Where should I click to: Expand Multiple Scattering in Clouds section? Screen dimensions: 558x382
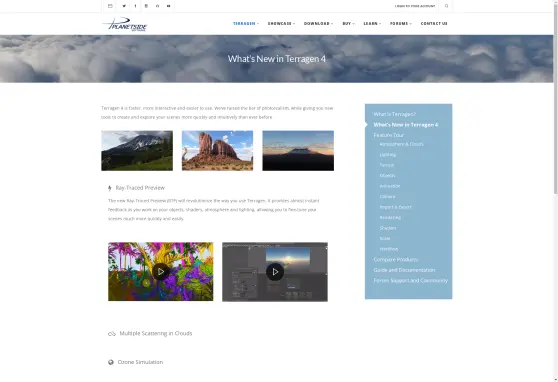pos(156,334)
